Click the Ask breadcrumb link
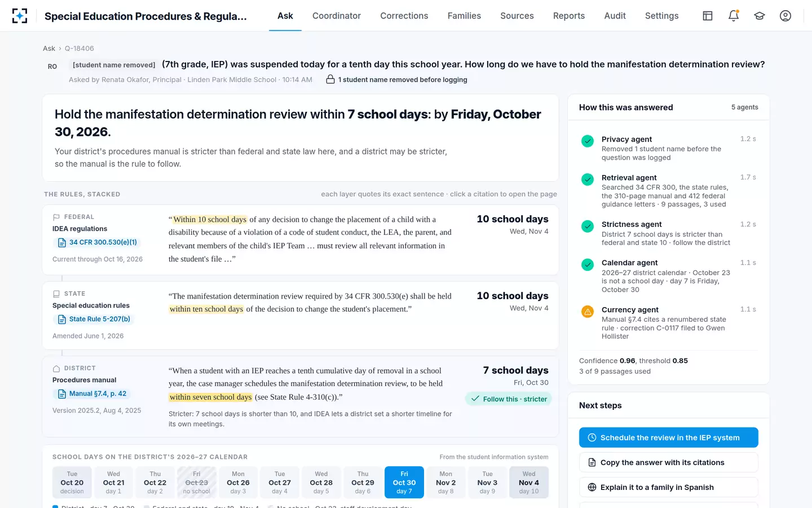The width and height of the screenshot is (812, 508). point(49,49)
